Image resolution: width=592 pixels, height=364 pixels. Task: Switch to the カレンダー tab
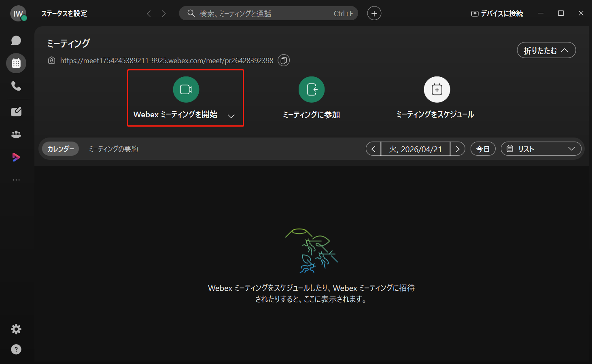coord(61,149)
